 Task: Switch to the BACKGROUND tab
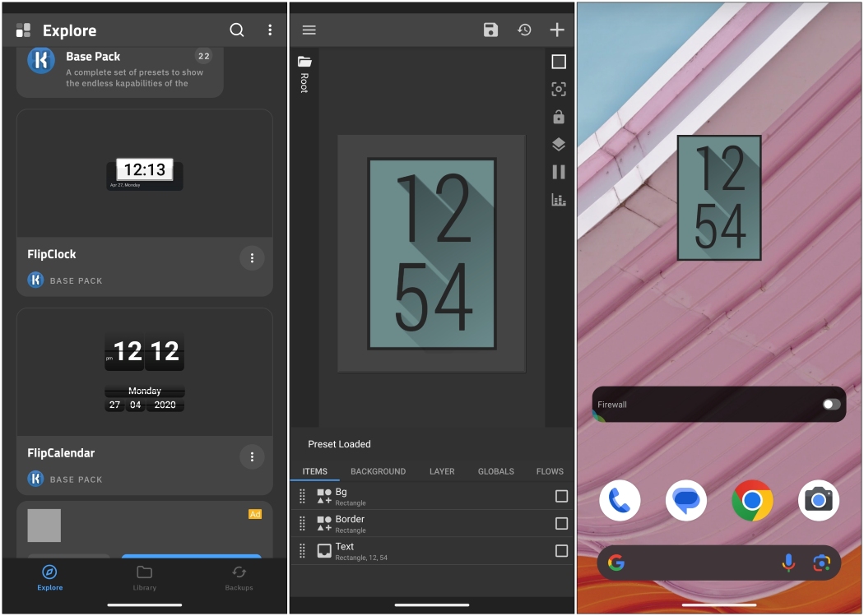click(378, 471)
